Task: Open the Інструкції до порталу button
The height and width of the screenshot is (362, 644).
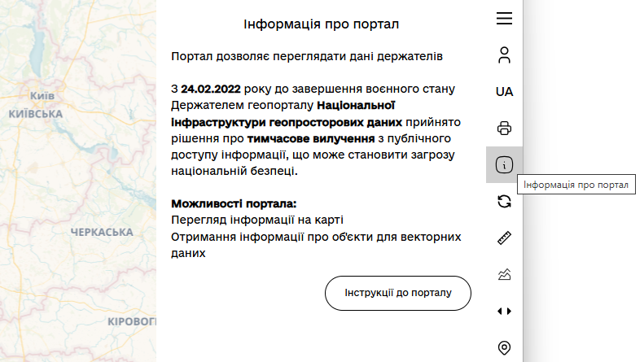Action: tap(397, 293)
